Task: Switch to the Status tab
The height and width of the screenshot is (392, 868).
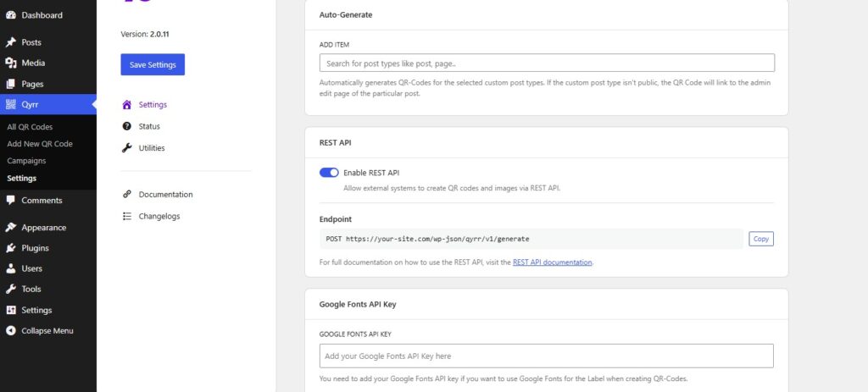Action: pos(149,126)
